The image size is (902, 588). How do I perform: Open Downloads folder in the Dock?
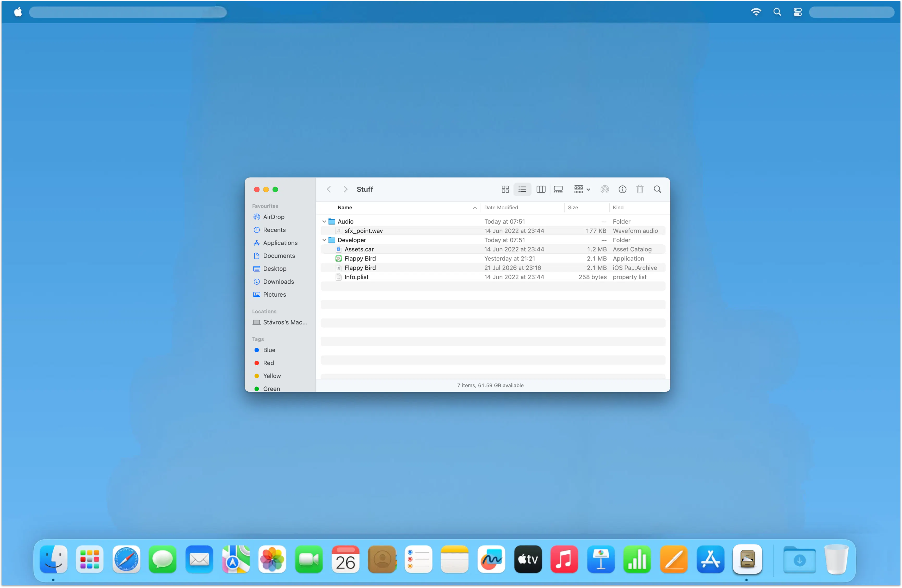799,560
